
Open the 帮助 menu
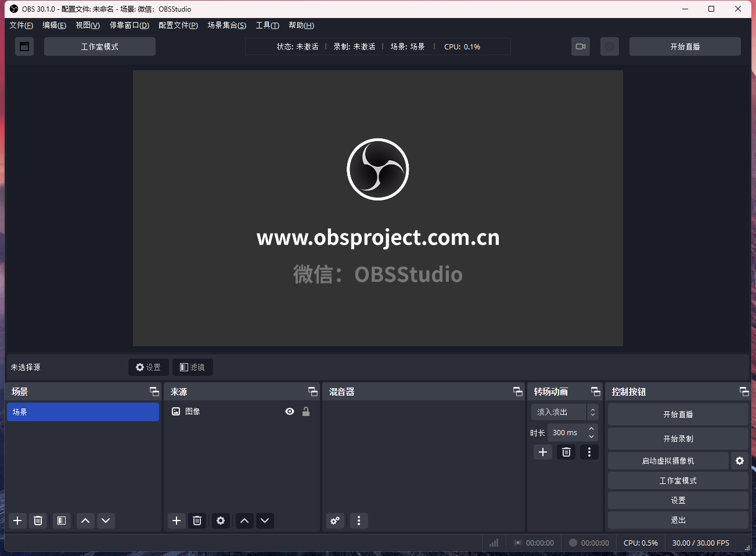pos(301,25)
